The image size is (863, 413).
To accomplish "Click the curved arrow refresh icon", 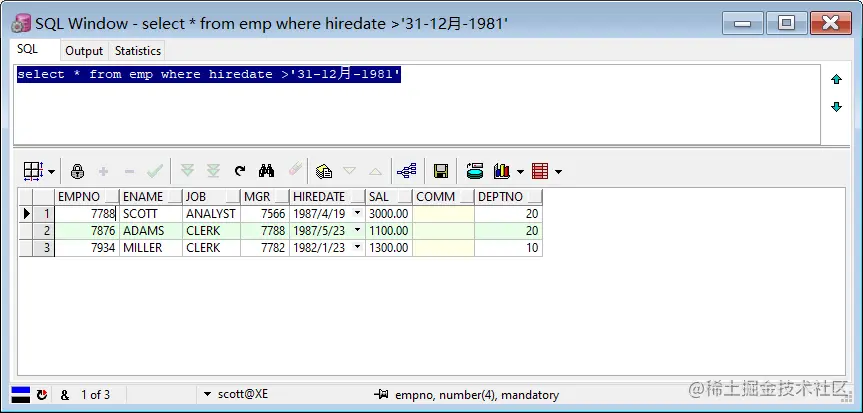I will coord(239,171).
